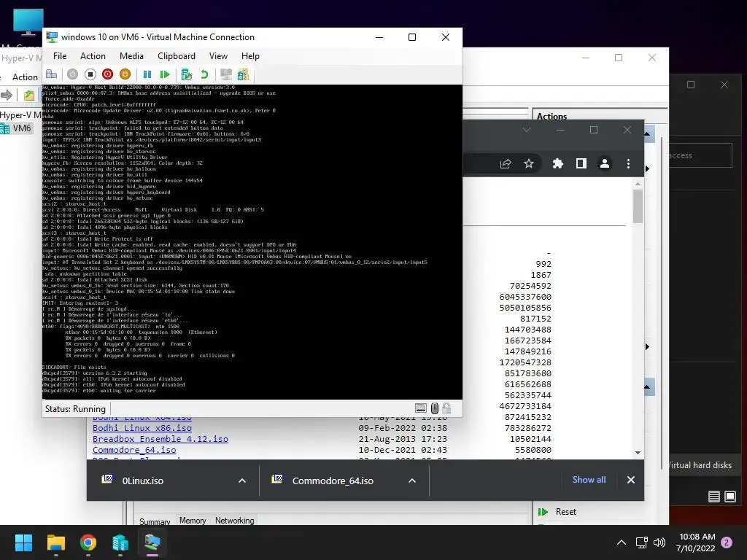
Task: Click the lock status icon in status bar
Action: pos(446,408)
